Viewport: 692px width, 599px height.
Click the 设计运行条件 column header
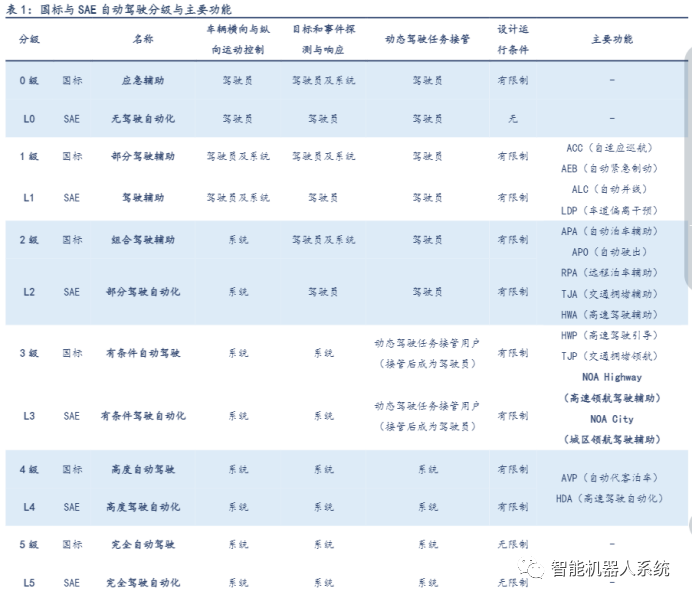click(x=513, y=40)
